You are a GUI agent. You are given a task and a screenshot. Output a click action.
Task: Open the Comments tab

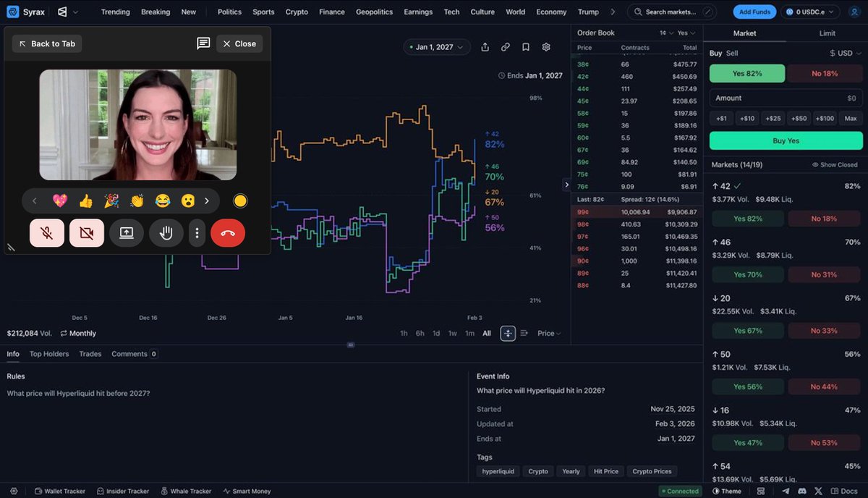pyautogui.click(x=135, y=354)
